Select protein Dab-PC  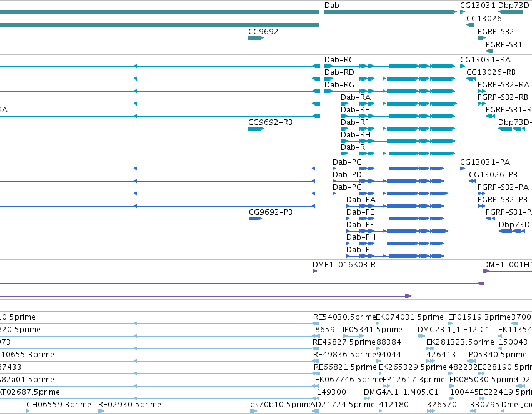click(x=388, y=169)
